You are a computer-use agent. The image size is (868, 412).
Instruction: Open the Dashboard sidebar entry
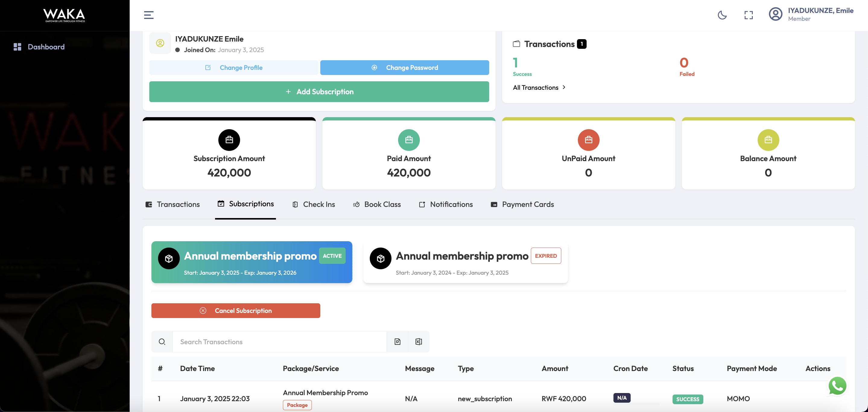pyautogui.click(x=46, y=46)
